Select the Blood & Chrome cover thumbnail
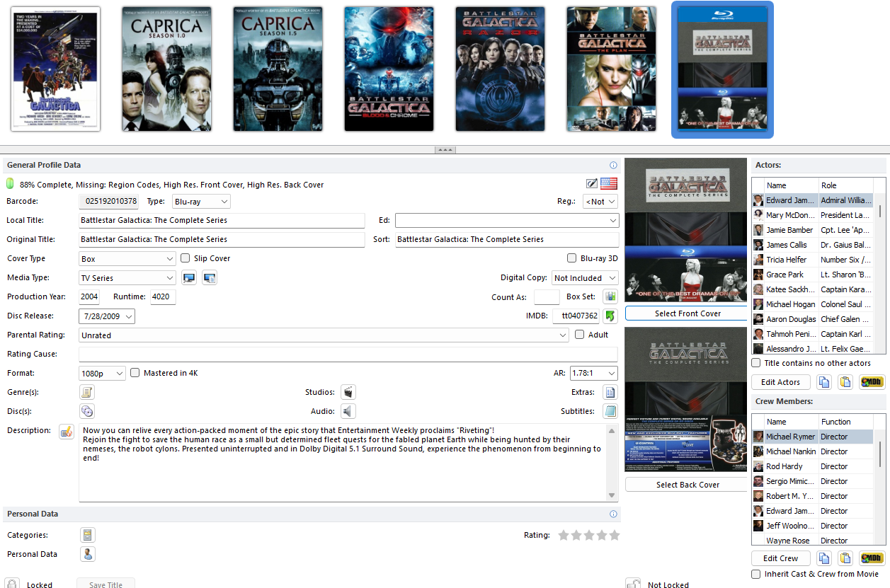Viewport: 890px width, 588px height. tap(389, 69)
